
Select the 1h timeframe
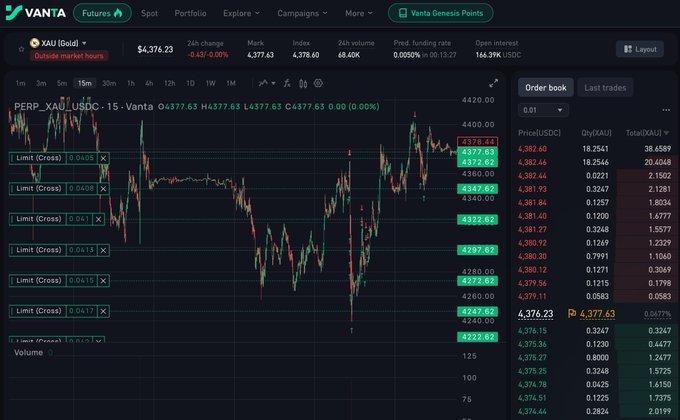[x=131, y=83]
